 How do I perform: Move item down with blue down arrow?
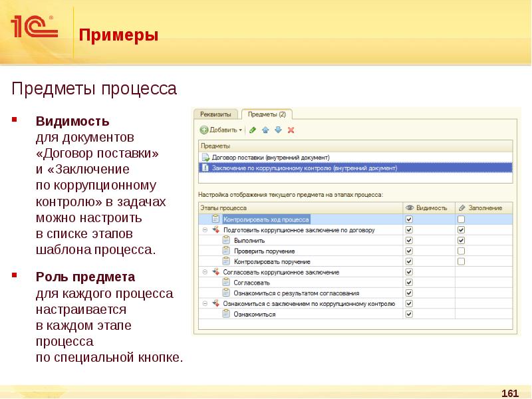point(278,130)
